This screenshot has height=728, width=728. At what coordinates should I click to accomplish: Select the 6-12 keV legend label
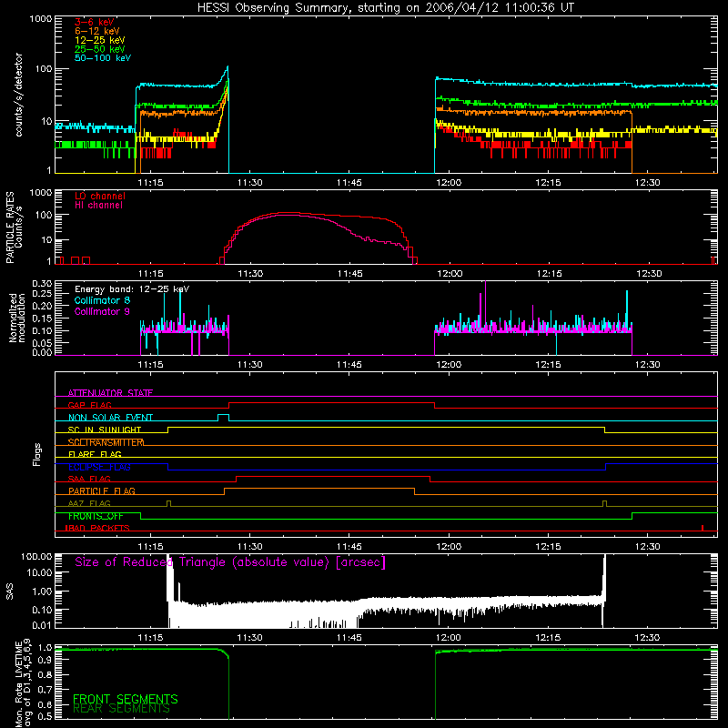tap(97, 31)
